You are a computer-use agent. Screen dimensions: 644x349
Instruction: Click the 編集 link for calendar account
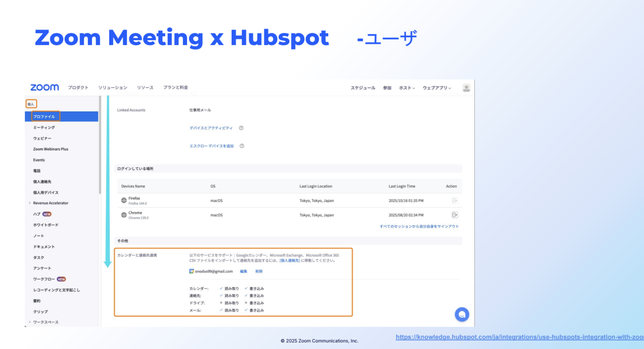point(244,272)
